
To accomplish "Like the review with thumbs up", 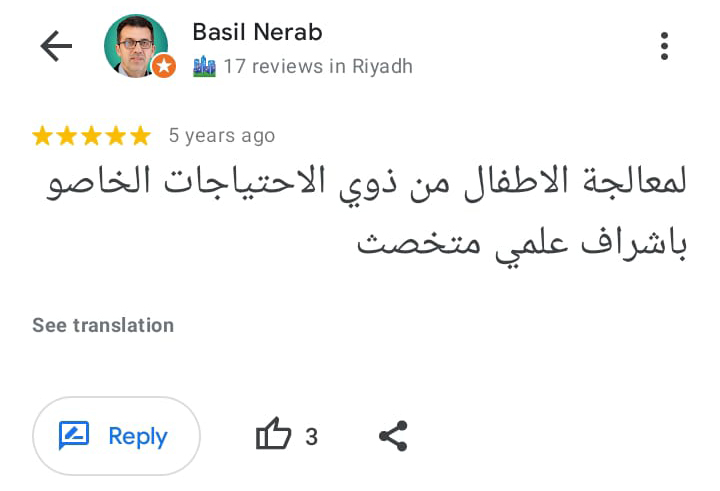I will [273, 436].
